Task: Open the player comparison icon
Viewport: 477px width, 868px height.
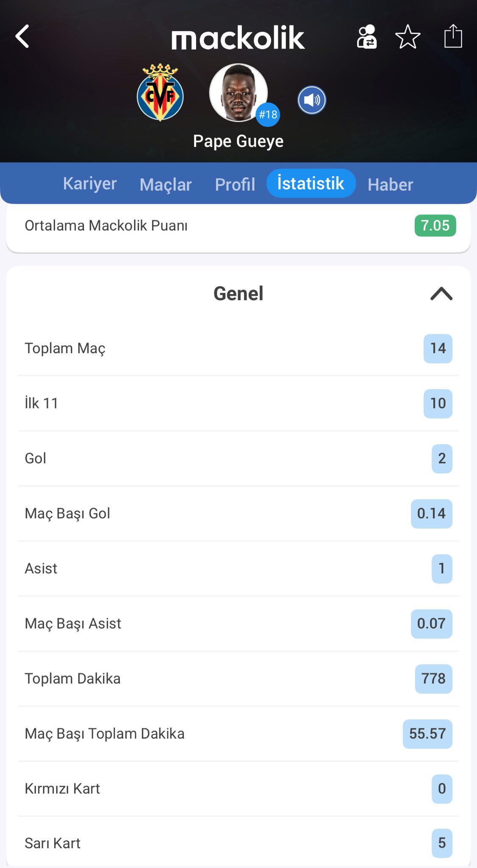Action: pos(366,37)
